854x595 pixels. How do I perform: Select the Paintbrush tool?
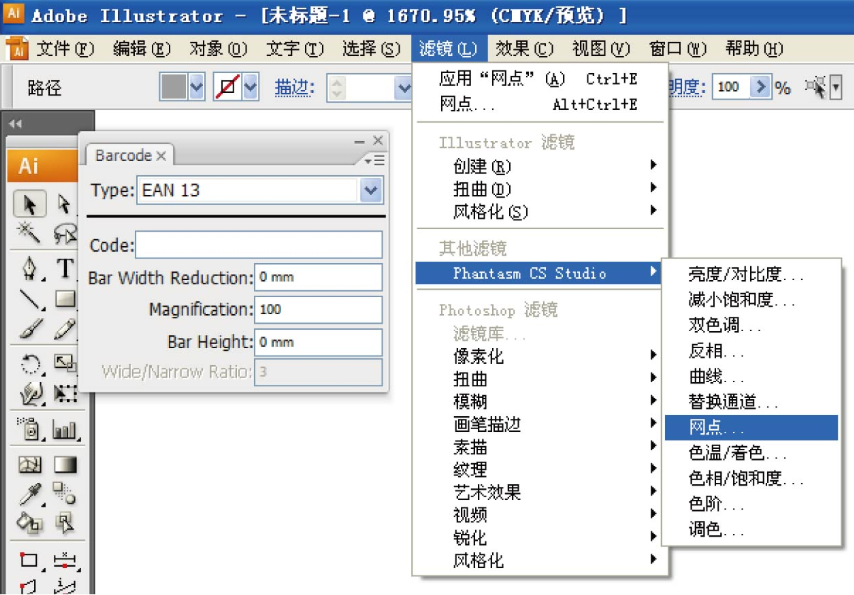[29, 329]
